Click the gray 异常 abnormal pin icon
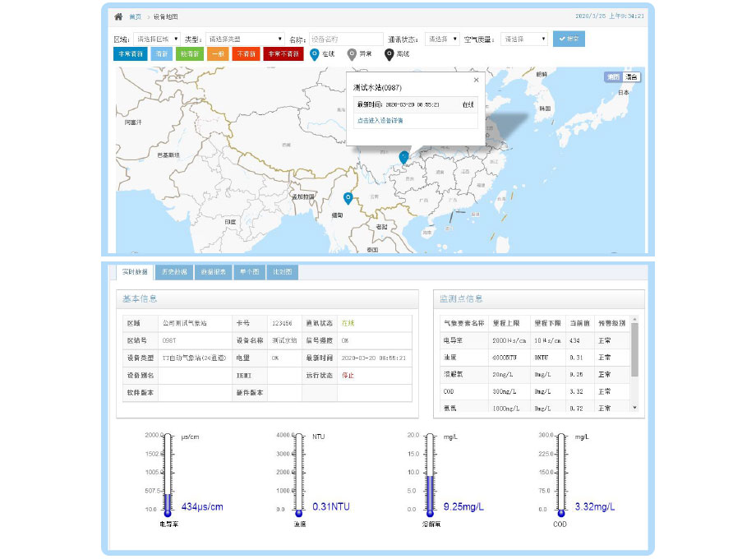 [x=352, y=54]
